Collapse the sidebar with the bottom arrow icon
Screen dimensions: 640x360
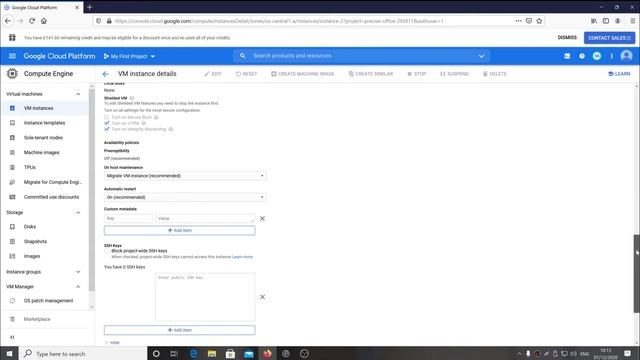point(12,337)
